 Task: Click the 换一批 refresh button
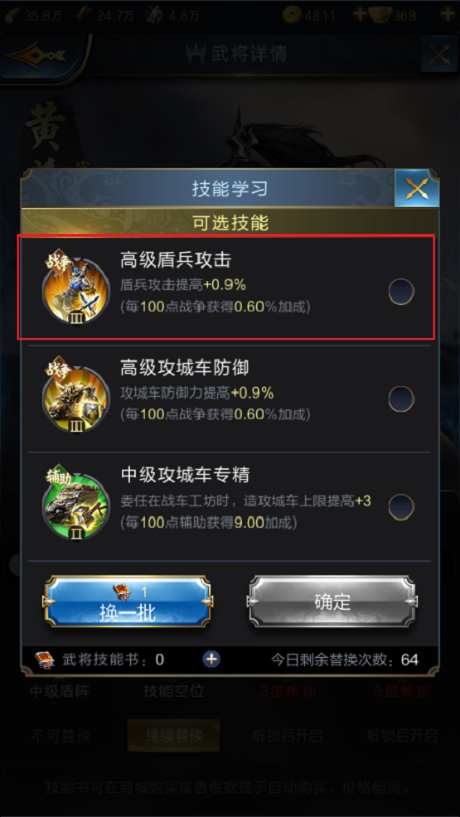pos(128,601)
